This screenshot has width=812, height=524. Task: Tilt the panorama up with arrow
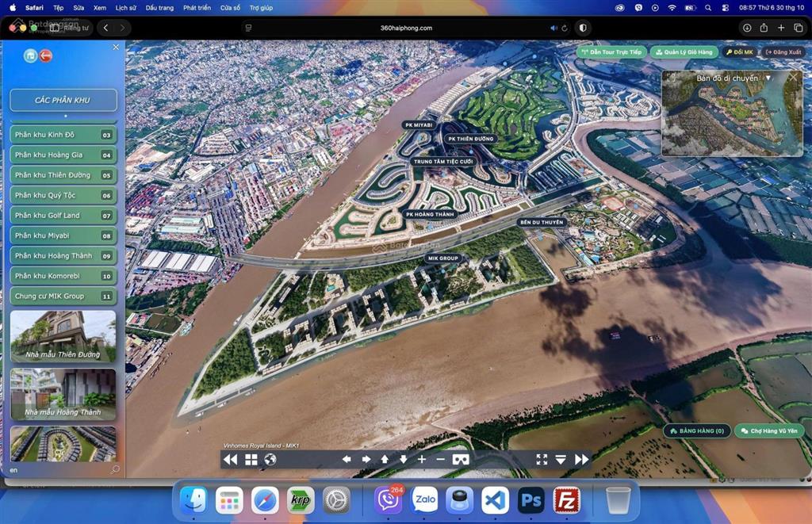click(x=385, y=459)
